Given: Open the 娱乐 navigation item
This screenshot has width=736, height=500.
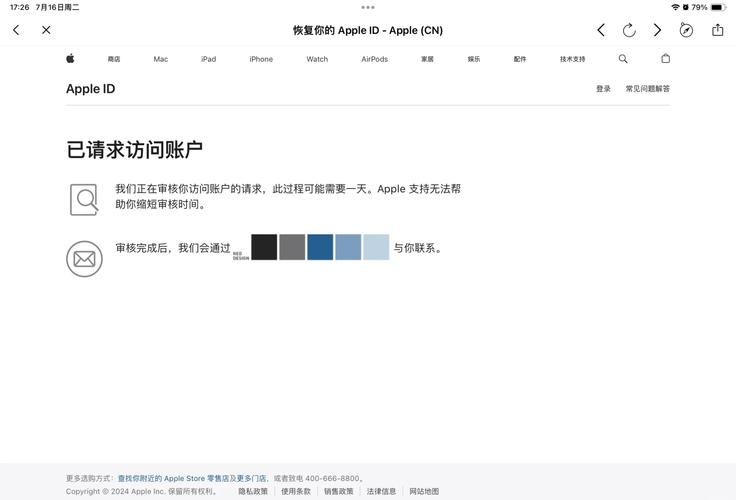Looking at the screenshot, I should tap(474, 59).
